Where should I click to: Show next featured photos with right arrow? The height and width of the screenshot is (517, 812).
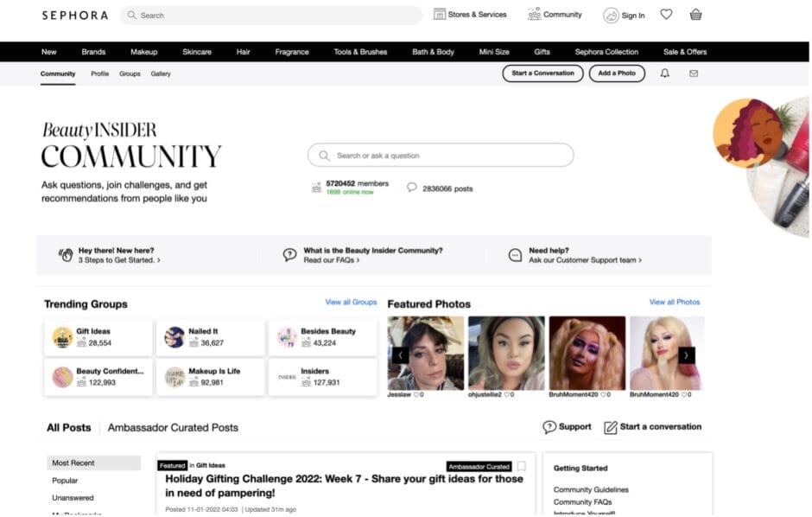coord(686,354)
